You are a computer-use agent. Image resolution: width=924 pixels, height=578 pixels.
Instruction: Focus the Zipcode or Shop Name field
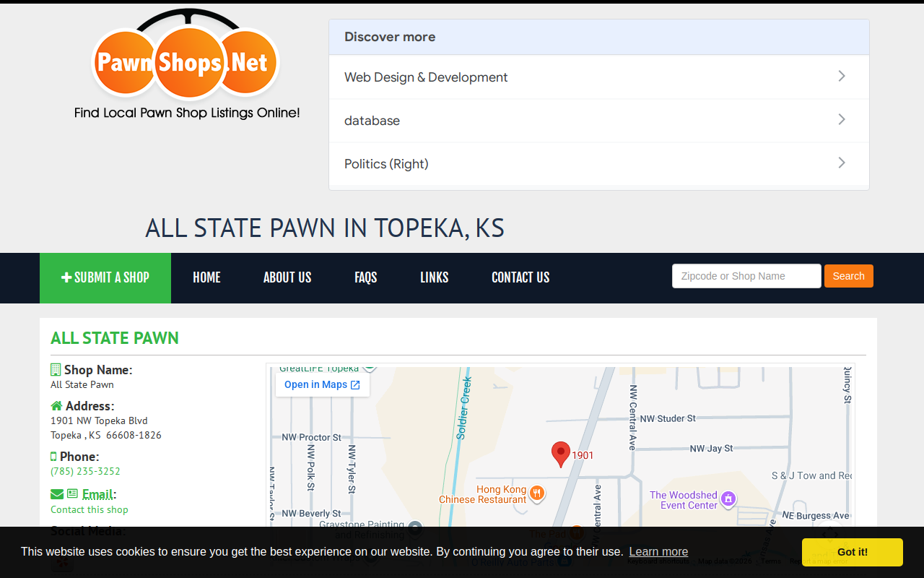pyautogui.click(x=746, y=276)
